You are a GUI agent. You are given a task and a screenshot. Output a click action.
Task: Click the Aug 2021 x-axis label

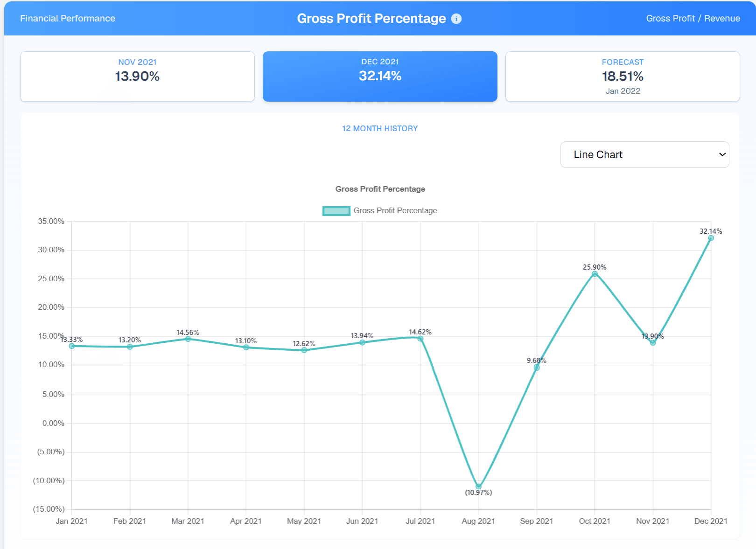[478, 521]
